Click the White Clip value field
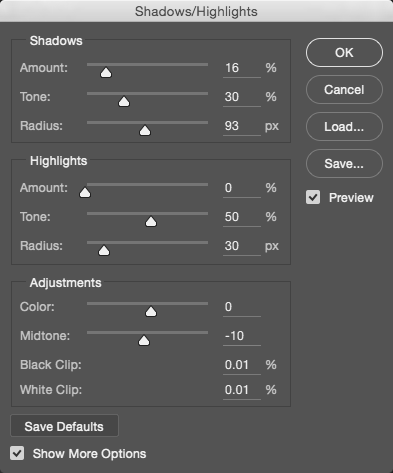 (242, 390)
